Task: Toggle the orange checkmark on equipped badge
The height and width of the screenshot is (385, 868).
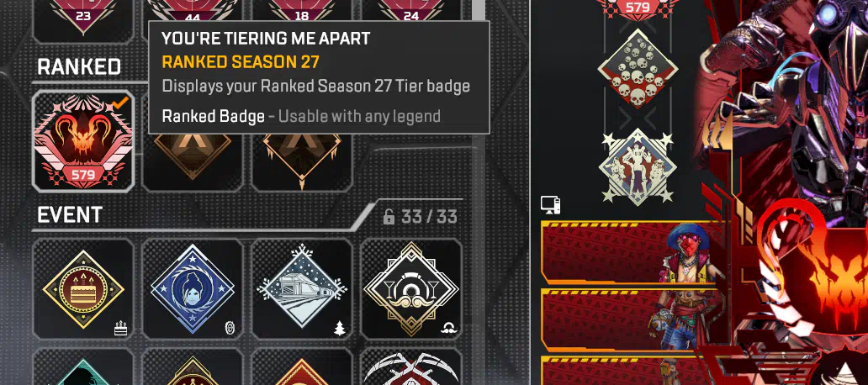Action: tap(120, 102)
